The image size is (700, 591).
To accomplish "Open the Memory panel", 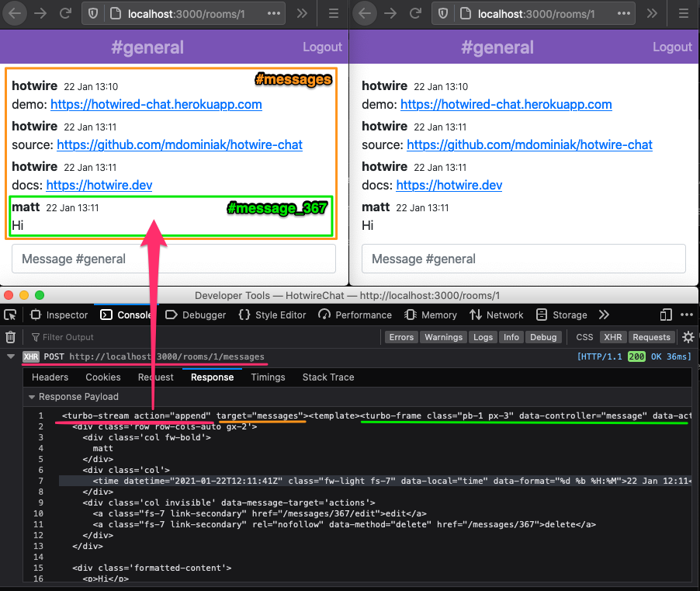I will click(431, 315).
